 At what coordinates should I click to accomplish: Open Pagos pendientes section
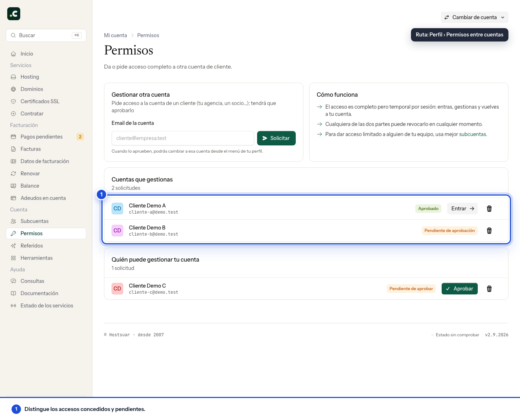[x=46, y=137]
